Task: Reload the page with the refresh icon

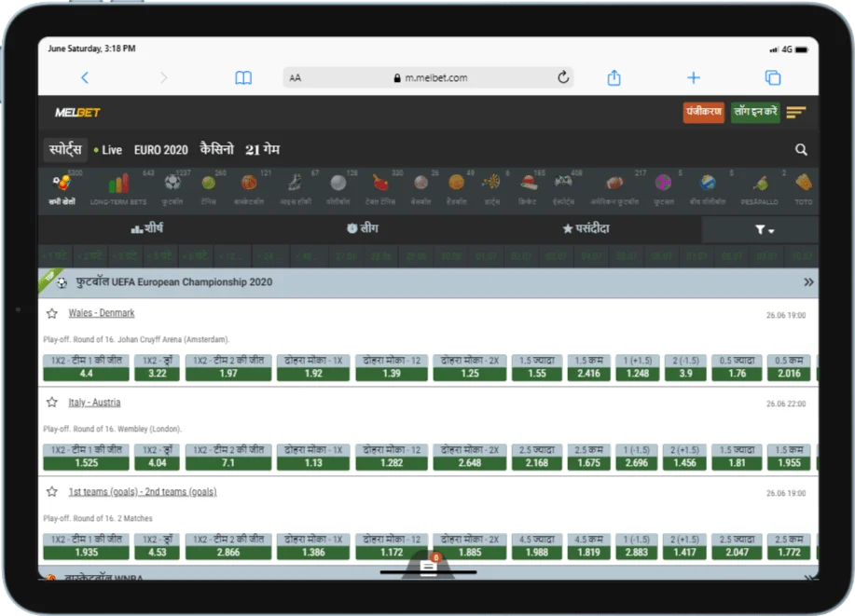Action: coord(563,77)
